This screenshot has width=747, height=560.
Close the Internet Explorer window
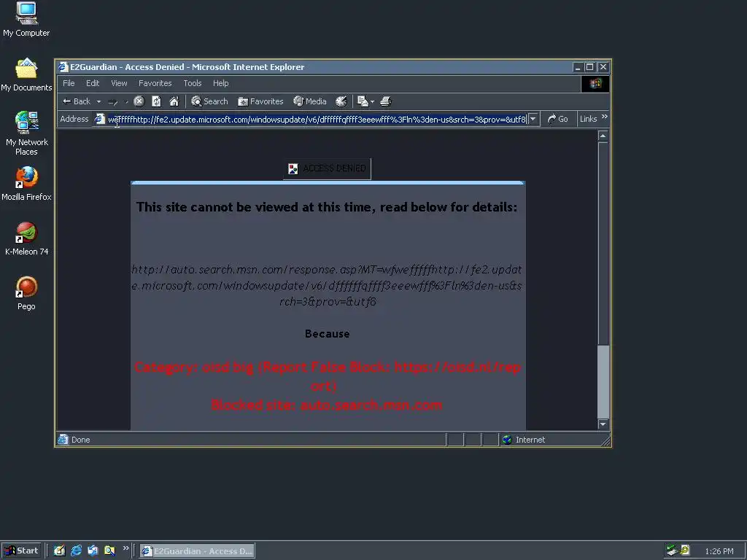coord(603,67)
